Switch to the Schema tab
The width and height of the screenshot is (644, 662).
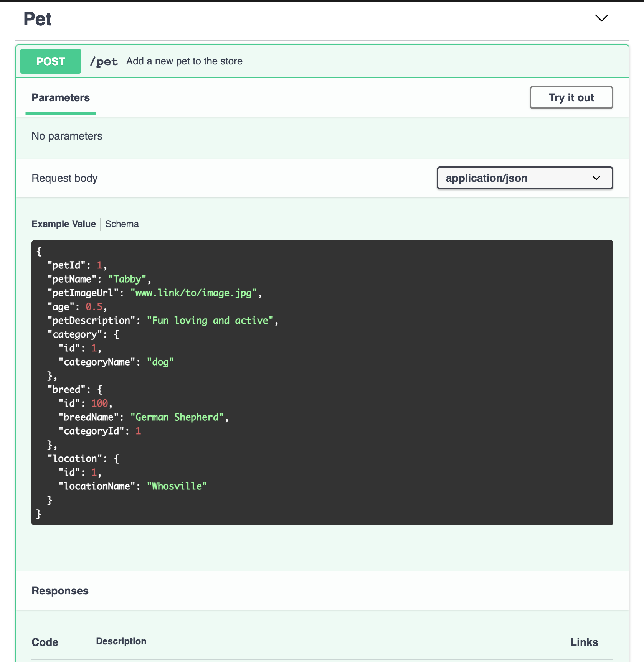[122, 224]
